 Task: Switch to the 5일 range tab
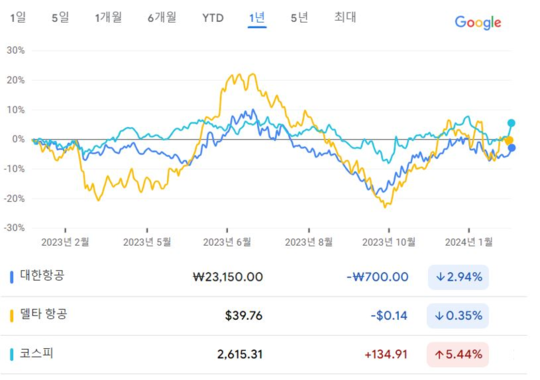click(60, 17)
